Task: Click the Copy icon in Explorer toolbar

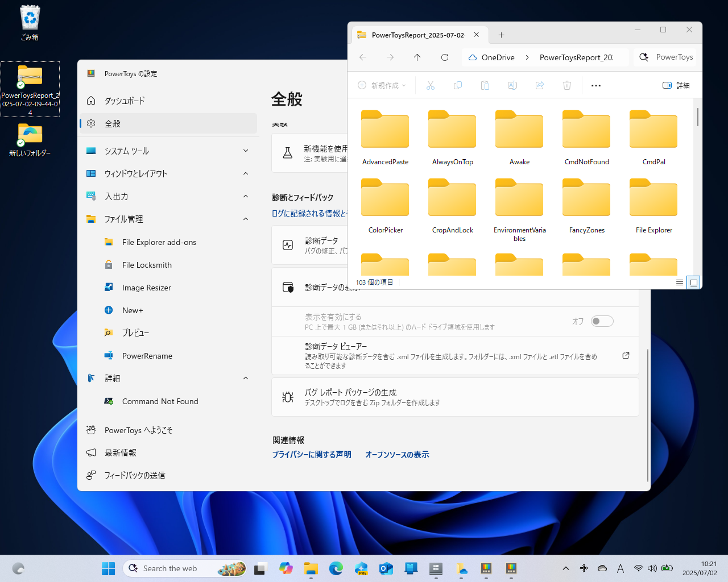Action: tap(458, 85)
